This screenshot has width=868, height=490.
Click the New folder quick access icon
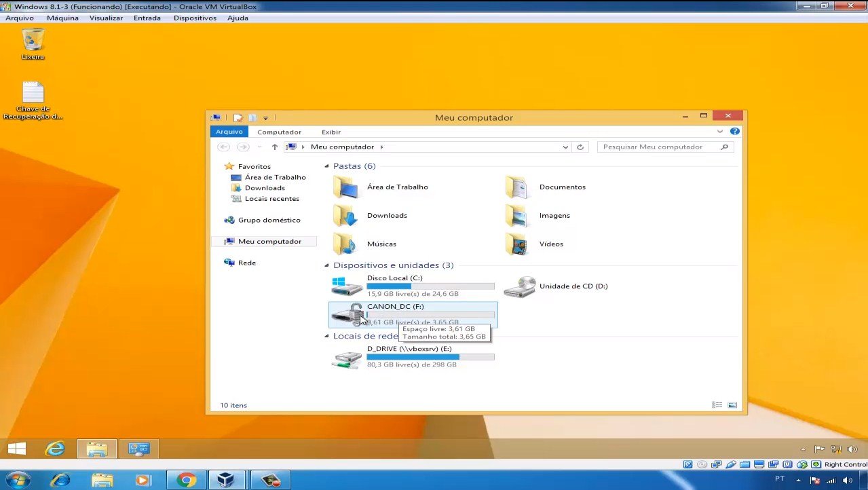point(252,117)
